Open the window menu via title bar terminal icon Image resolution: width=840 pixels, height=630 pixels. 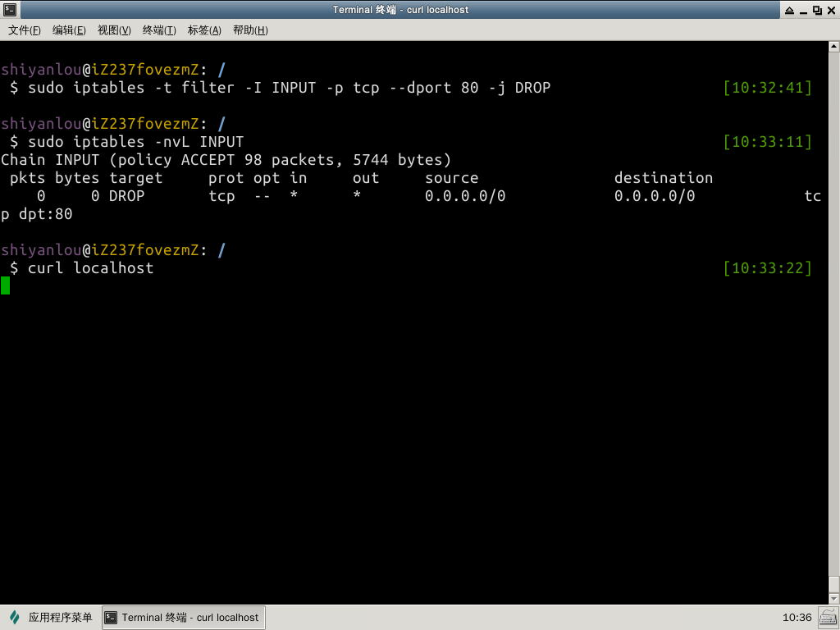tap(10, 10)
